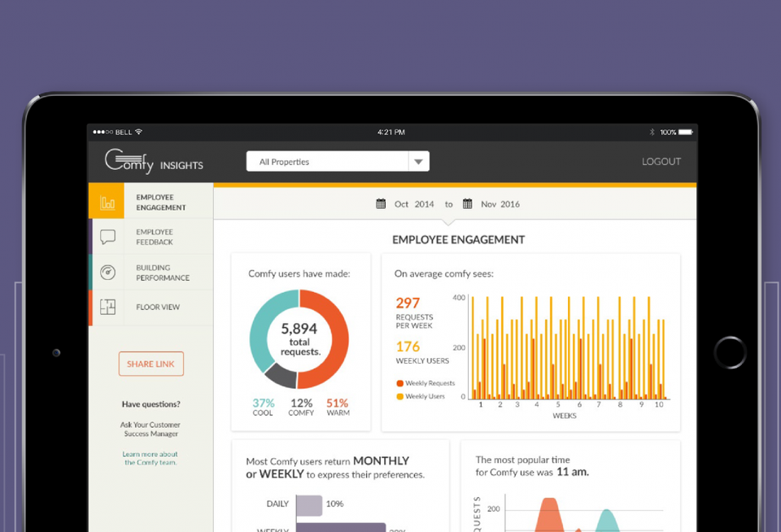Click the Comfy users have made title
This screenshot has height=532, width=781.
299,273
